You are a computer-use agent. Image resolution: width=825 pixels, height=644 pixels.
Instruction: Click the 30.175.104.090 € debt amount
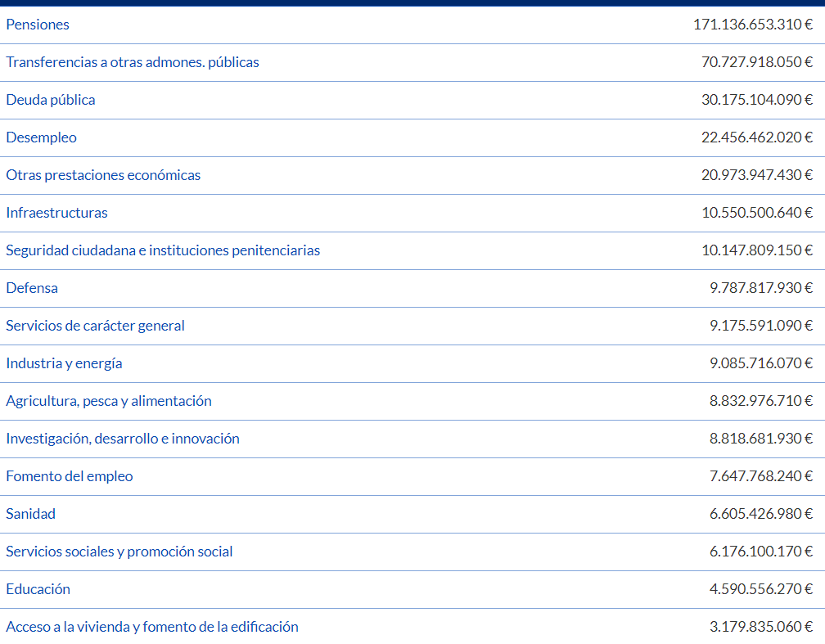pyautogui.click(x=756, y=100)
